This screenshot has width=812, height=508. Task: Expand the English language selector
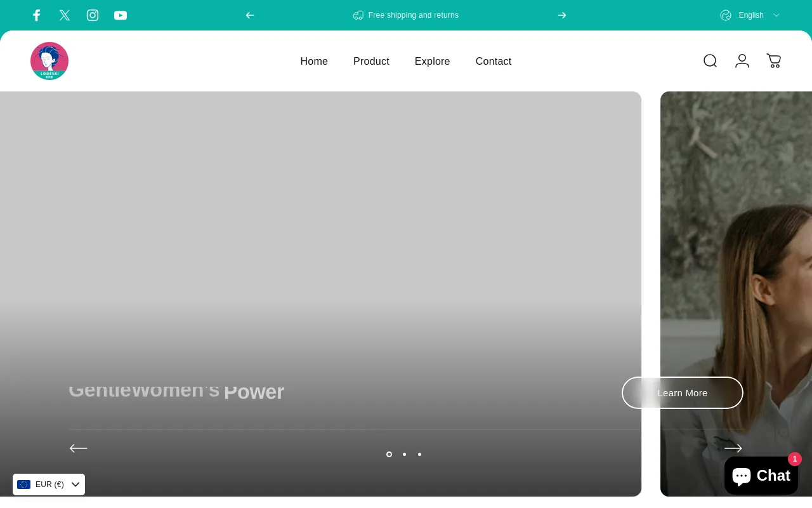tap(750, 15)
